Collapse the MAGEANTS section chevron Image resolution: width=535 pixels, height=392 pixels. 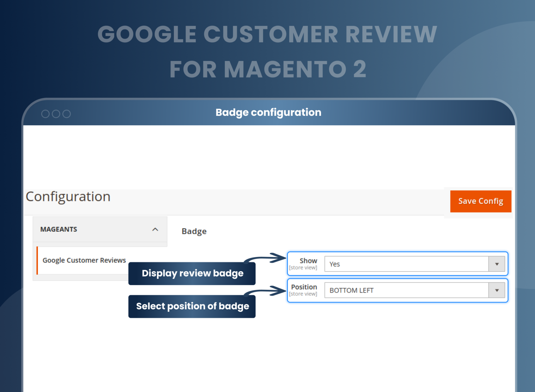coord(155,229)
